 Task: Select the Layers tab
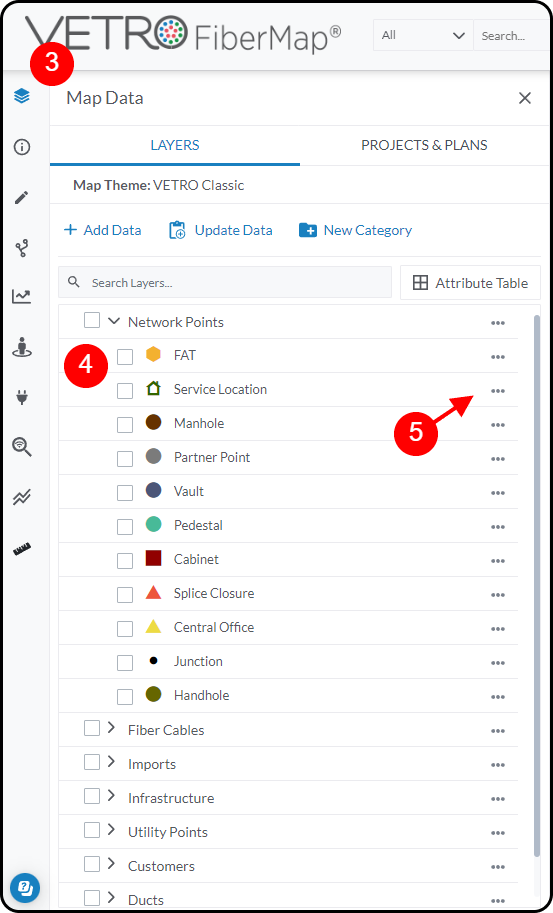175,145
